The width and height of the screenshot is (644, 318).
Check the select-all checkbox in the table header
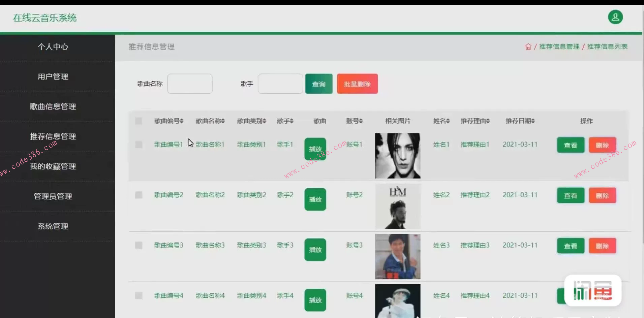(139, 121)
